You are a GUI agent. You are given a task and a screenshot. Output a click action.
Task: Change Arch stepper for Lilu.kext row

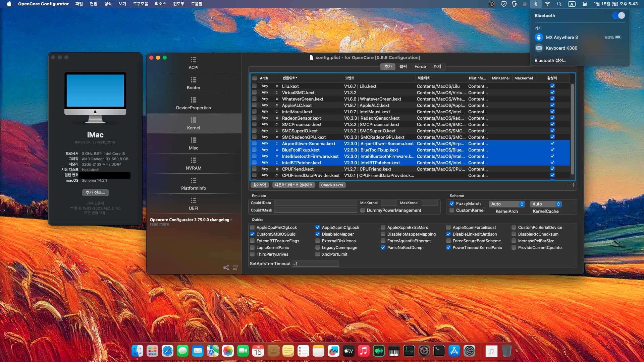pos(277,86)
